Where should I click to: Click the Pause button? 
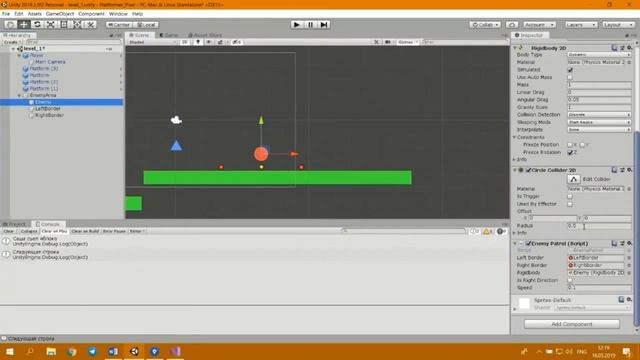(310, 24)
